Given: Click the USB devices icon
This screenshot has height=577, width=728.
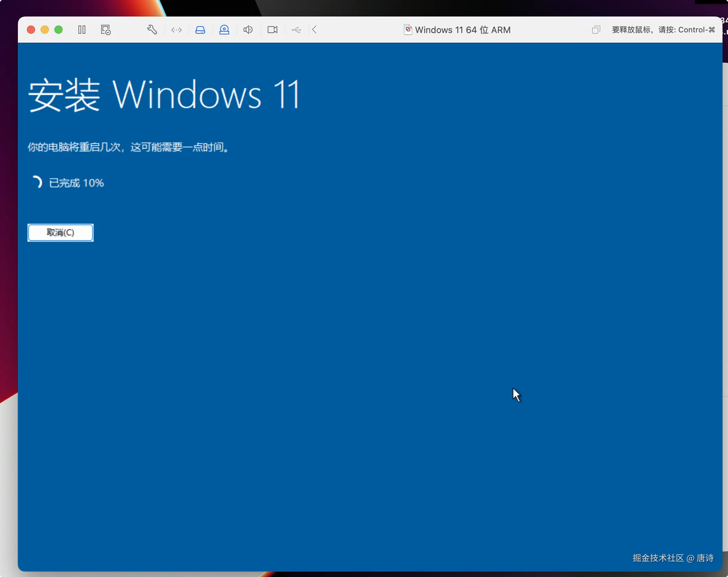Looking at the screenshot, I should click(297, 30).
